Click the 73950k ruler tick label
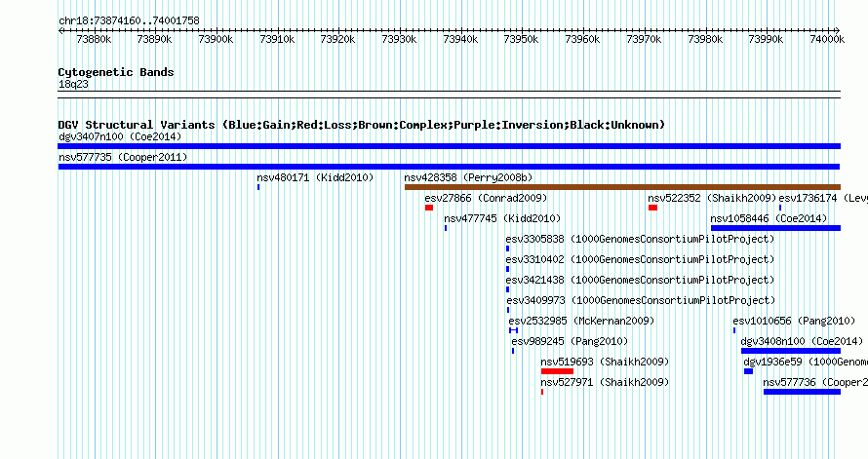Viewport: 868px width, 459px height. pyautogui.click(x=521, y=39)
